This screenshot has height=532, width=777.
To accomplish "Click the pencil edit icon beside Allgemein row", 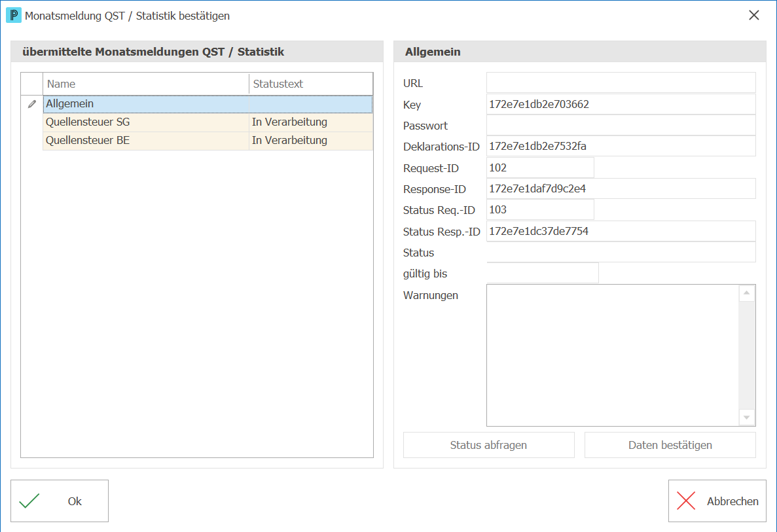I will [31, 104].
